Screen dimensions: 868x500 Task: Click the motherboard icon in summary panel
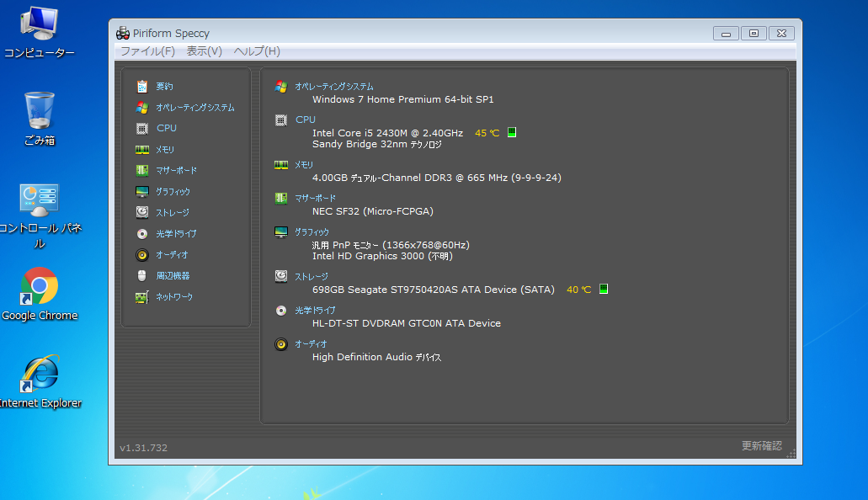(x=281, y=198)
